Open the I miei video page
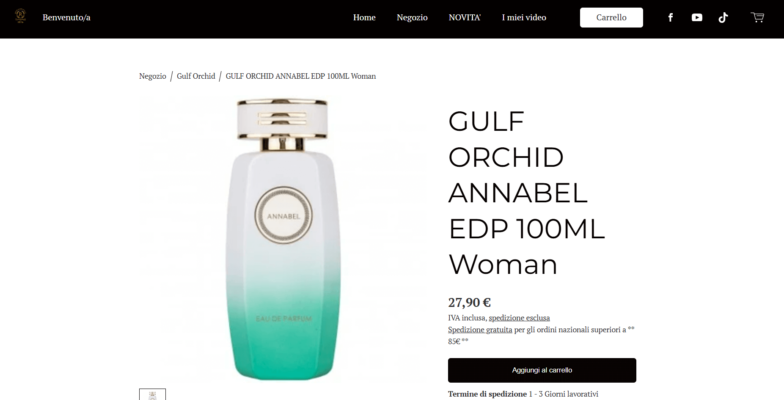The width and height of the screenshot is (784, 400). (524, 18)
